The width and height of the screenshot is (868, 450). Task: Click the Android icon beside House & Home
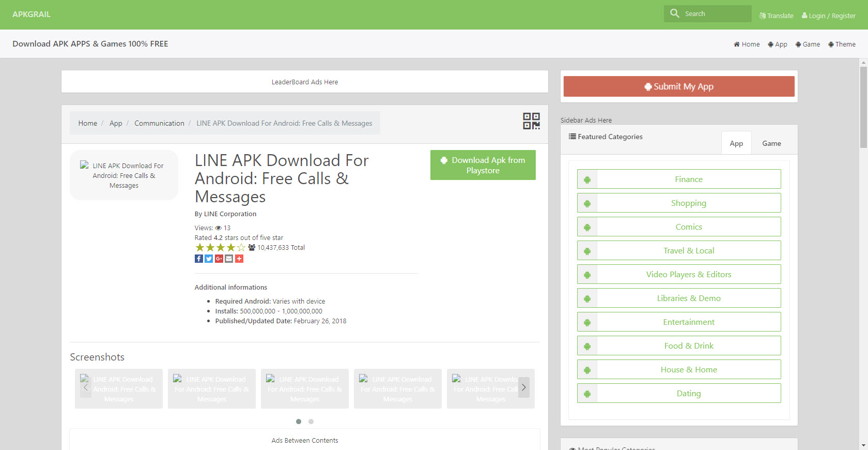point(587,370)
